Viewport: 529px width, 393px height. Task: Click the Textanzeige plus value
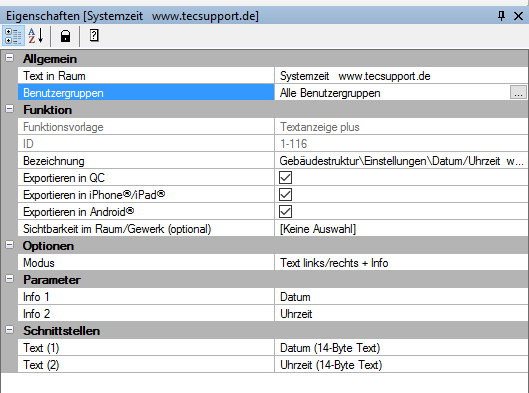[x=320, y=127]
